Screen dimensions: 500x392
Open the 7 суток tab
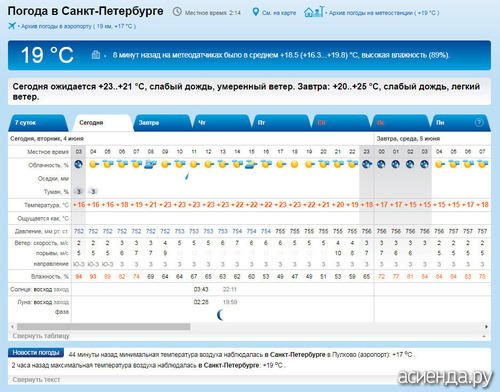38,123
